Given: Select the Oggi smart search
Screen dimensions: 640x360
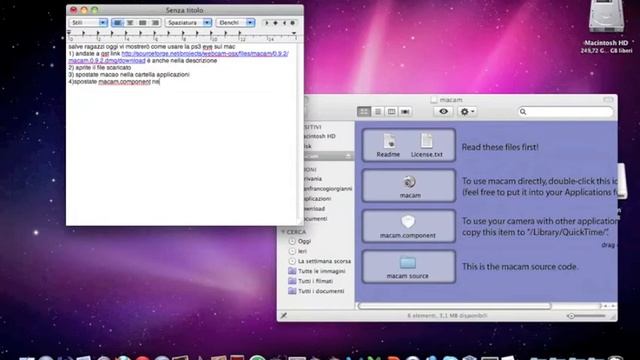Looking at the screenshot, I should [x=304, y=241].
